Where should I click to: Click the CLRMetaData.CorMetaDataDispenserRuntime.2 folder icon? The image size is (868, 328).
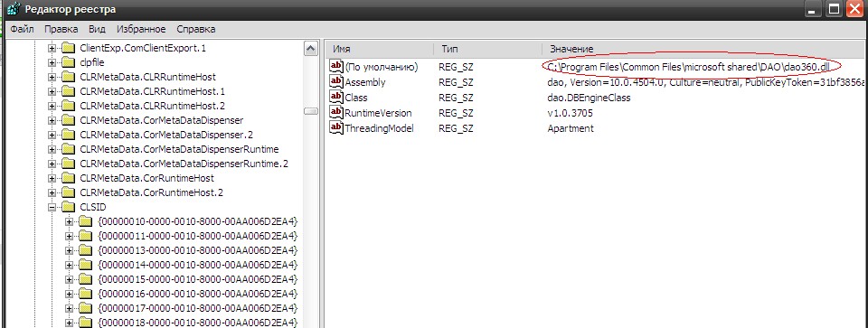click(68, 164)
